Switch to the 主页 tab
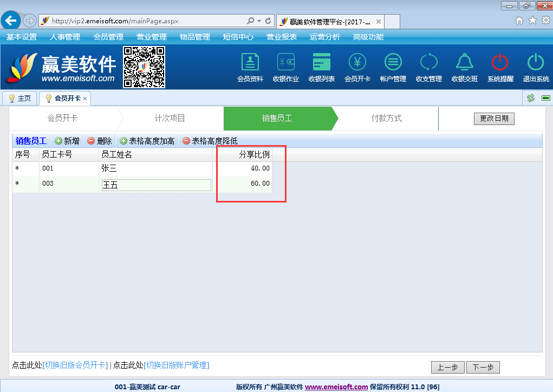553x392 pixels. click(x=20, y=99)
